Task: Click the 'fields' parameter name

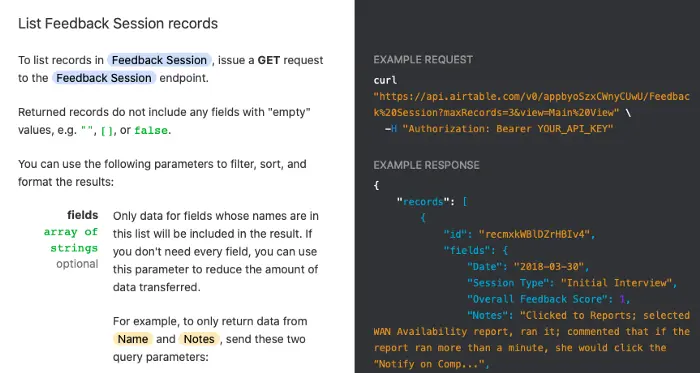Action: 83,215
